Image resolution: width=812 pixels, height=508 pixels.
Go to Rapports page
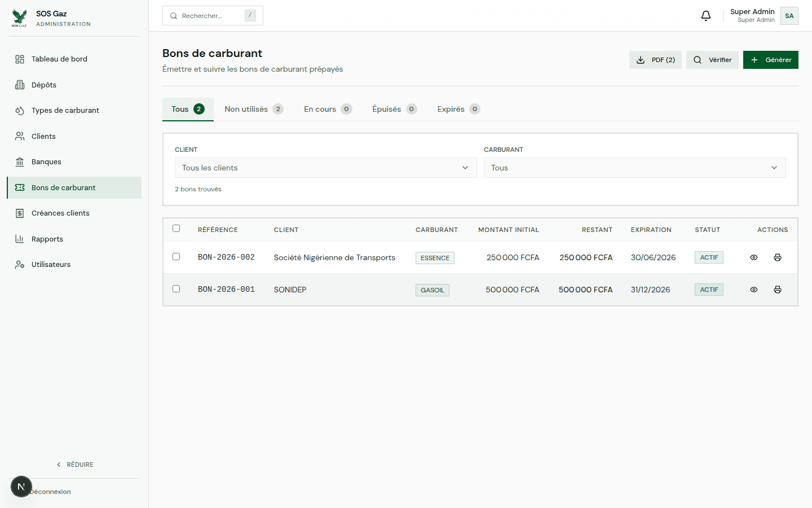[74, 239]
